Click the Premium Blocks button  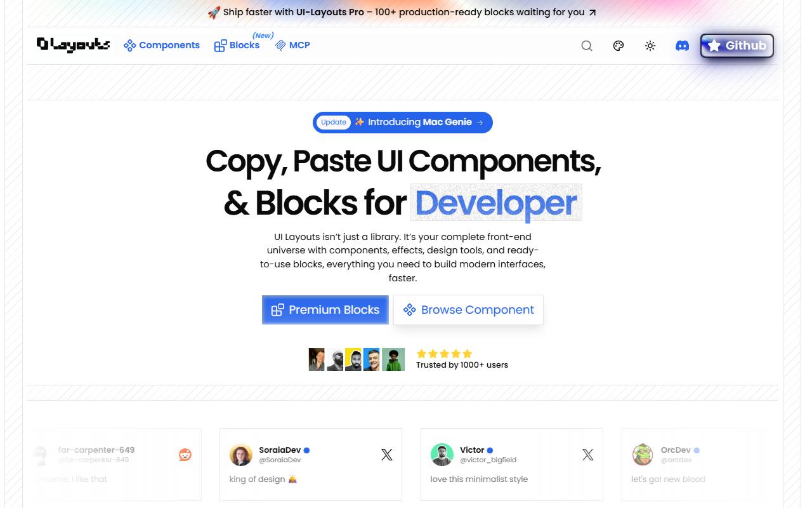point(325,310)
